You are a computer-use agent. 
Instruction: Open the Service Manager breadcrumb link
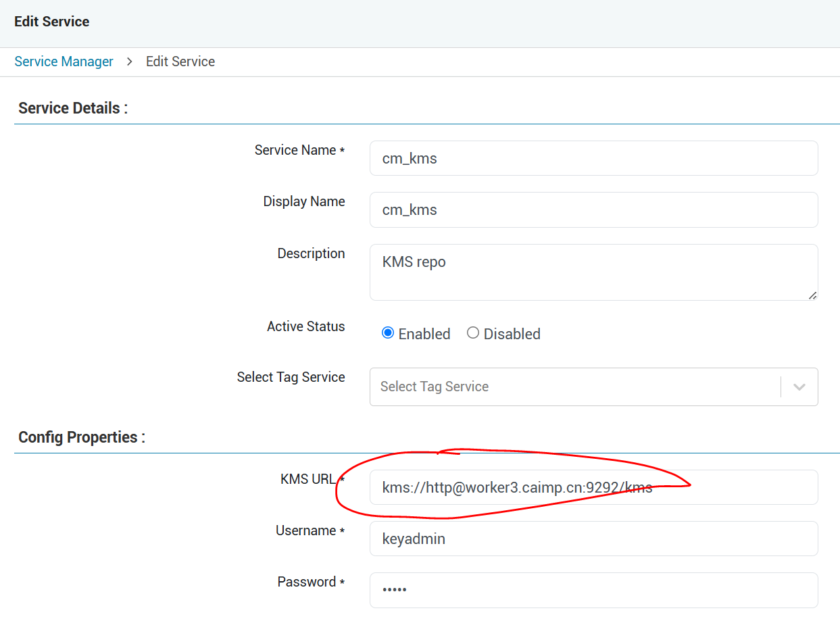coord(64,61)
